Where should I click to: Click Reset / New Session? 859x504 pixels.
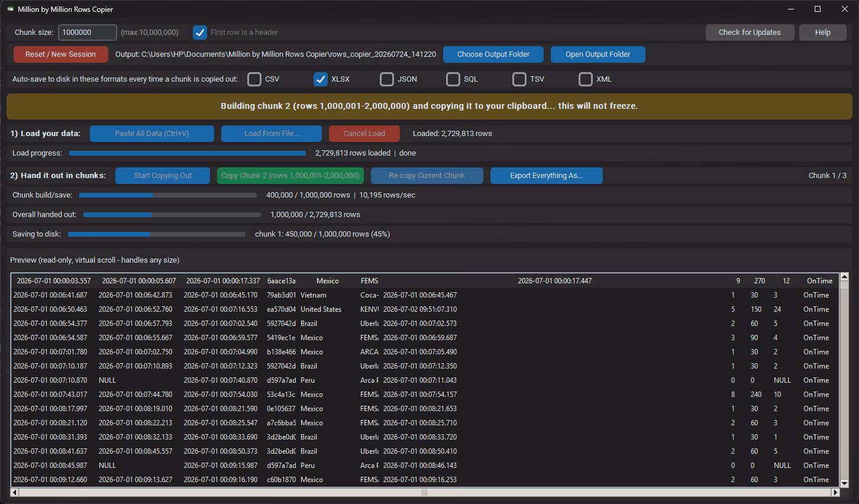pos(60,54)
